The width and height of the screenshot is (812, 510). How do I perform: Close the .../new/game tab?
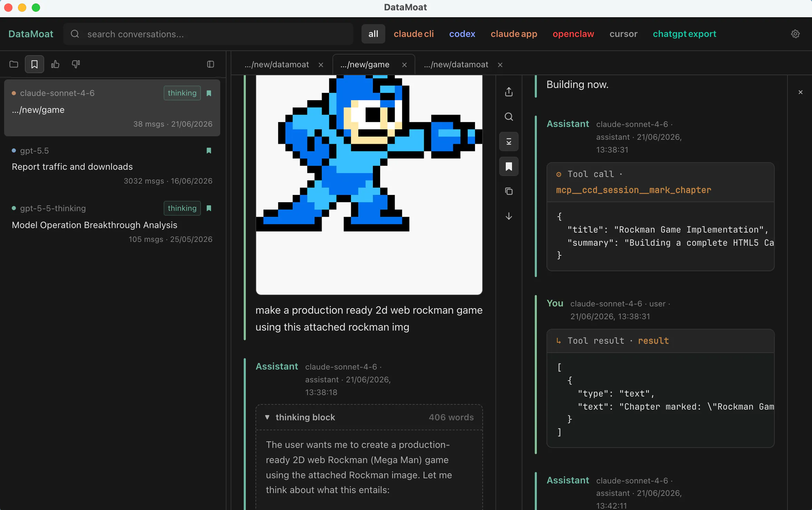pyautogui.click(x=405, y=65)
